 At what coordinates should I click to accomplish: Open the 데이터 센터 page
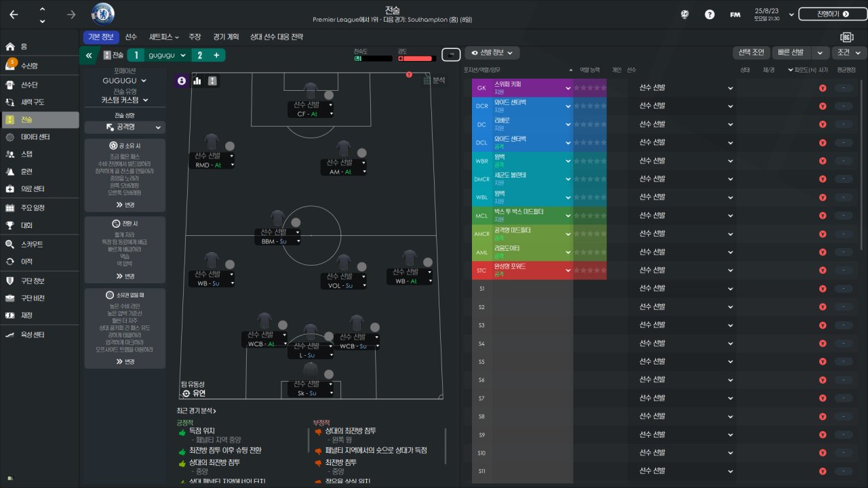(39, 137)
